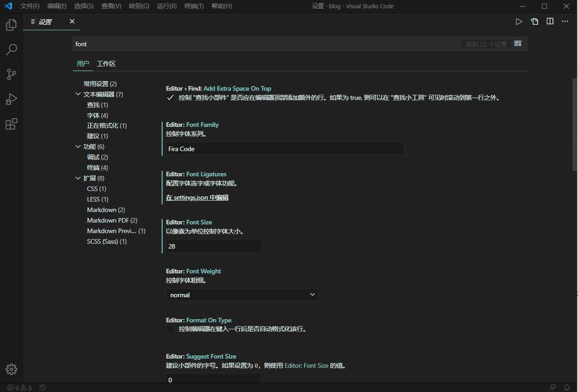Click the history icon in status bar
This screenshot has width=578, height=392.
43,388
